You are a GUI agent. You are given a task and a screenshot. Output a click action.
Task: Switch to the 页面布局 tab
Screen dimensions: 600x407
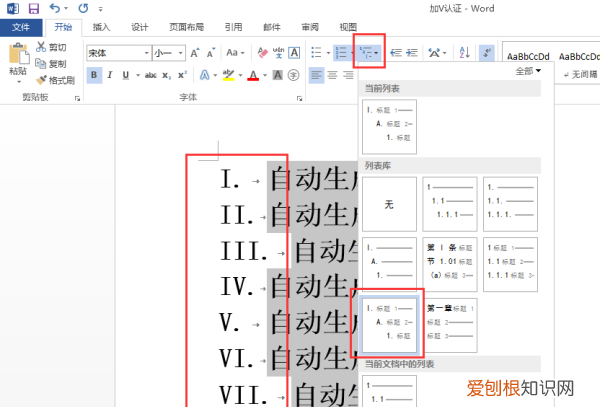[186, 27]
